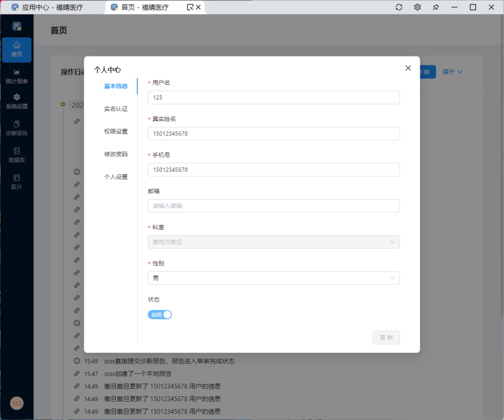504x420 pixels.
Task: Switch to the 实名认证 tab
Action: coord(115,109)
